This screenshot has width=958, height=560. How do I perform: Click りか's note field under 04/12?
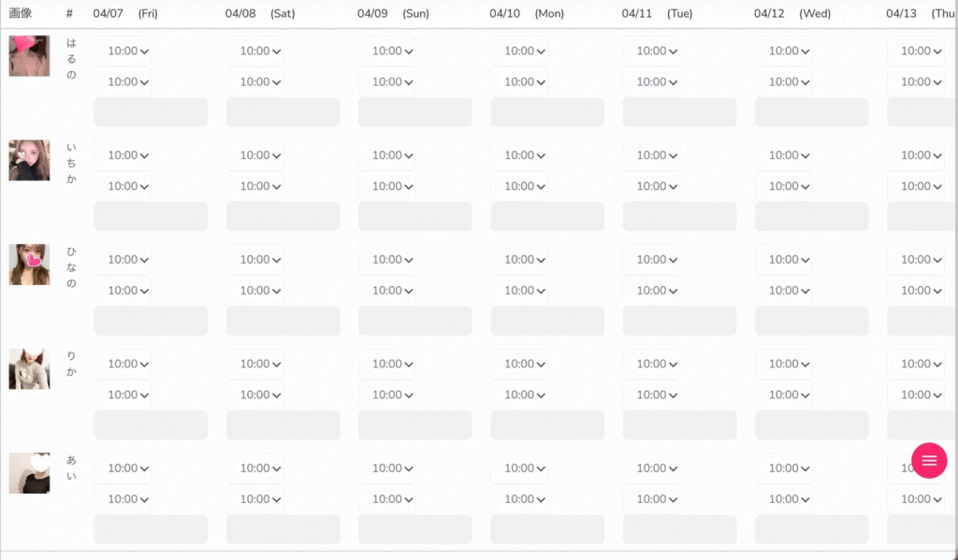811,425
